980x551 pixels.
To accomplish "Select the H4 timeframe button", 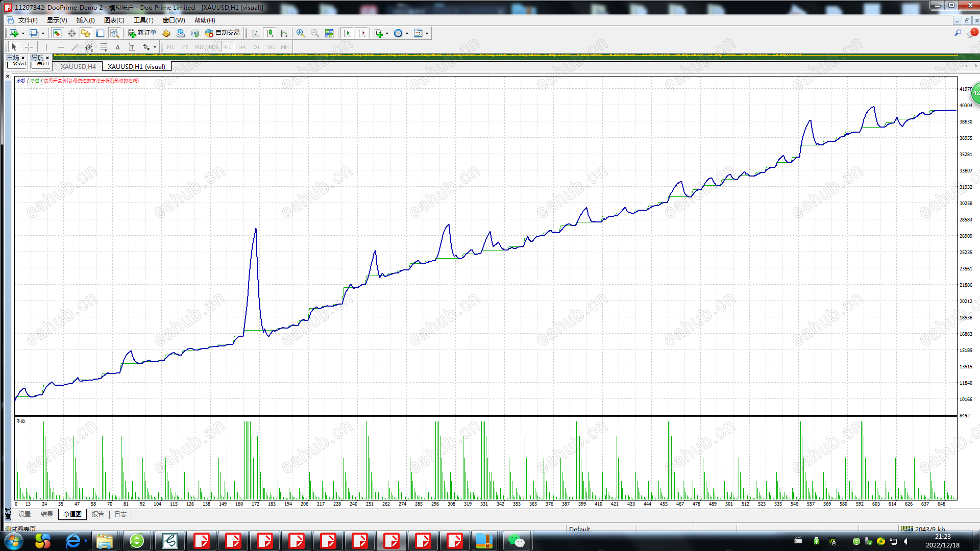I will pyautogui.click(x=242, y=47).
